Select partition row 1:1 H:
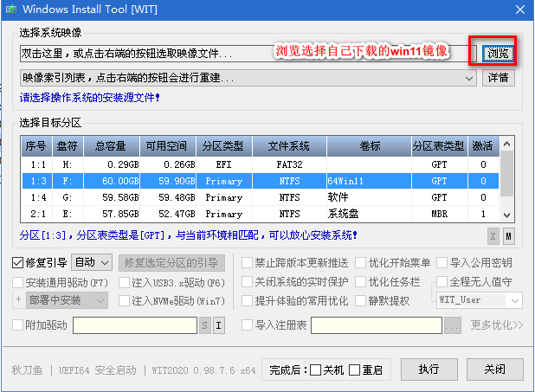 point(261,164)
